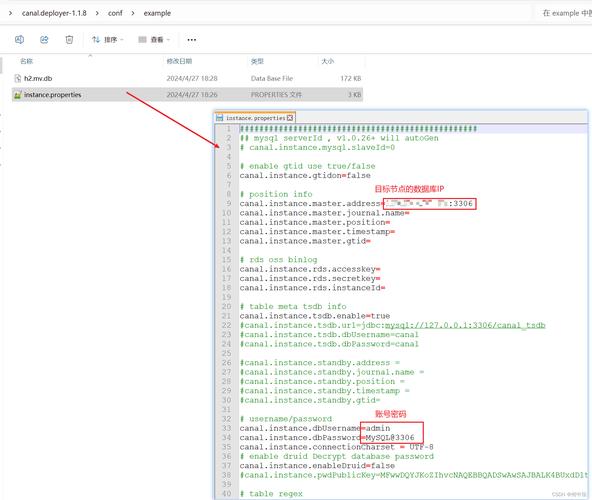Open the sort (排序) dropdown
592x500 pixels.
point(108,39)
